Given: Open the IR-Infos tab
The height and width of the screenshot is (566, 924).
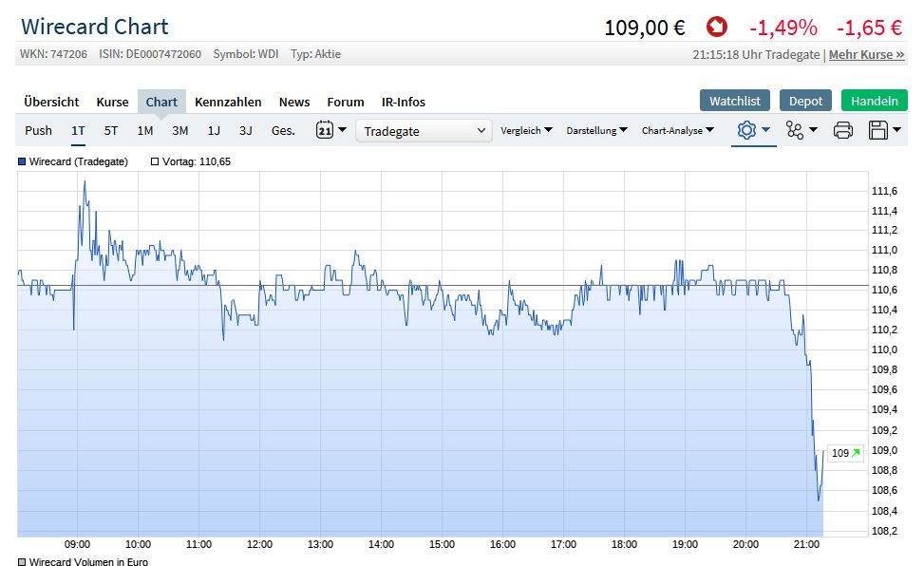Looking at the screenshot, I should pos(403,102).
